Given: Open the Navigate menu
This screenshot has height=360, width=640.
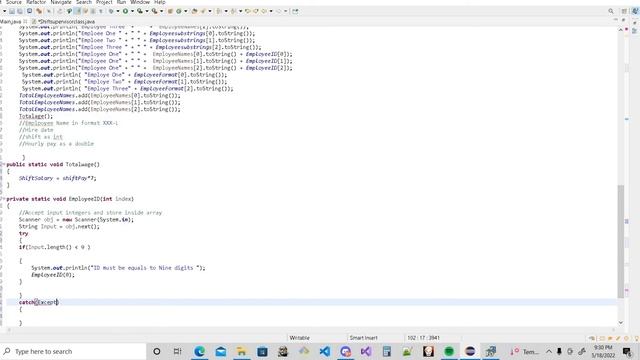Looking at the screenshot, I should pos(61,2).
